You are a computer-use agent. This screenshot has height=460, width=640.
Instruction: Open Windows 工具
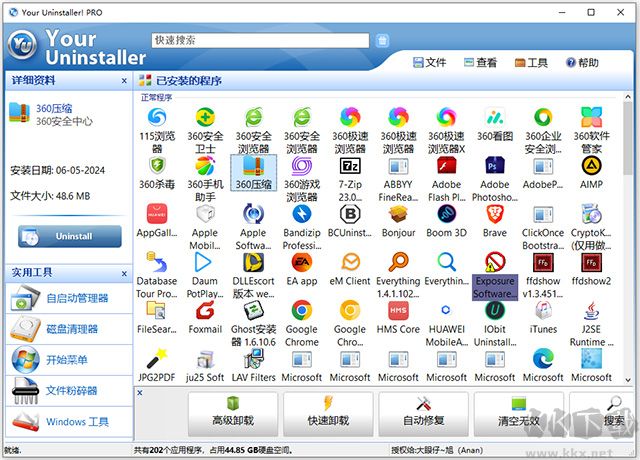[69, 421]
